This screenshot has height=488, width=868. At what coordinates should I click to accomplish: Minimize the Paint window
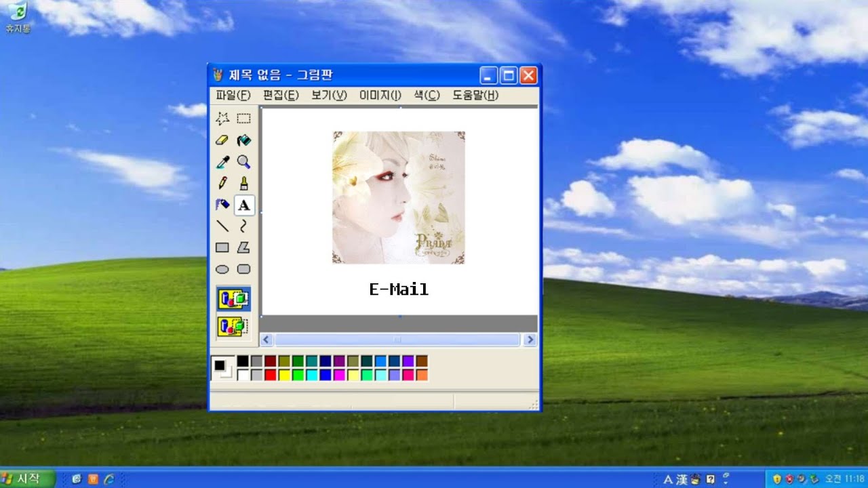(488, 75)
